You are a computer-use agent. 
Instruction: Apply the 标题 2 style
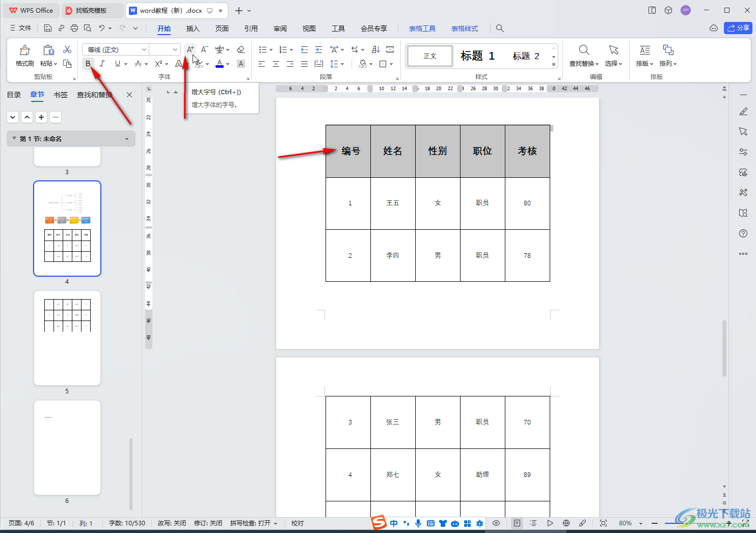[x=526, y=56]
